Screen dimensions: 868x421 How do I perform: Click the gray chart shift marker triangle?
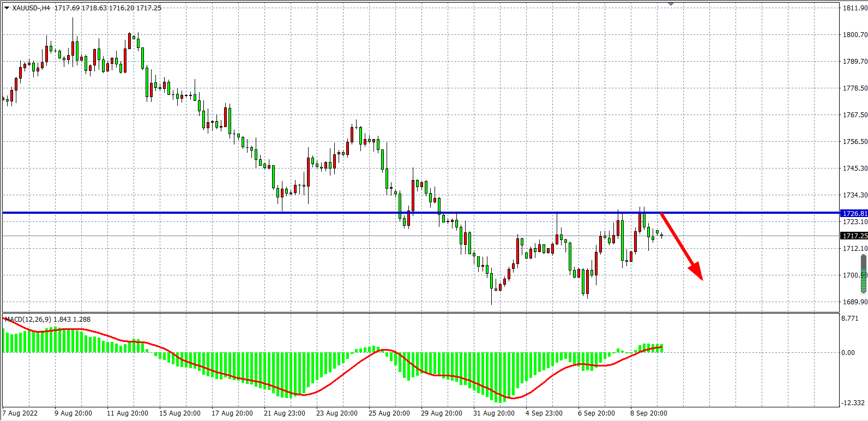click(x=671, y=4)
